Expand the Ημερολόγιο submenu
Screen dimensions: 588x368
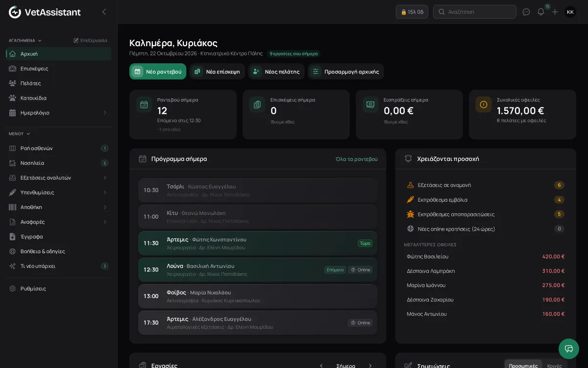click(x=105, y=113)
